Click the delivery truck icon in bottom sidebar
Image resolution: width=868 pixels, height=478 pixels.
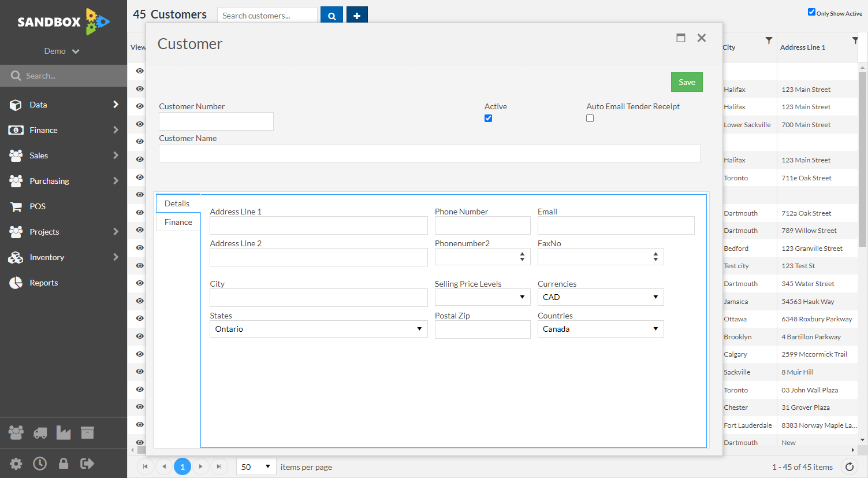[x=40, y=433]
